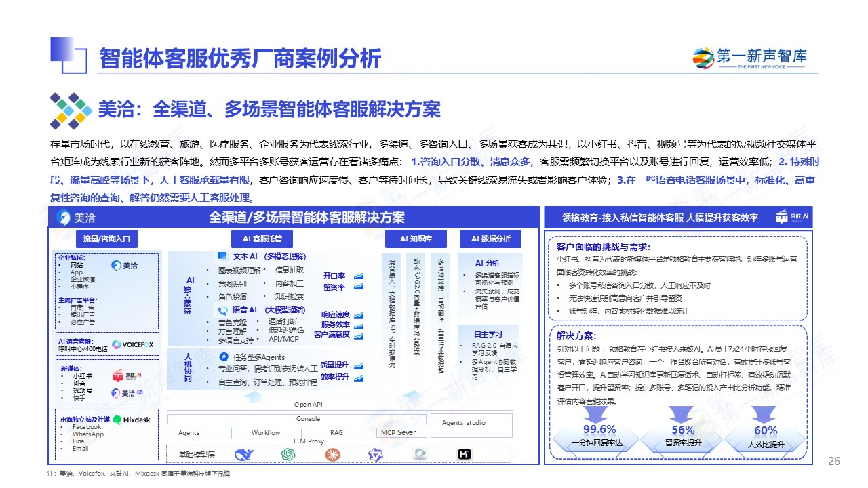Open the AI 数据分析 header tab
This screenshot has height=488, width=868.
click(490, 239)
